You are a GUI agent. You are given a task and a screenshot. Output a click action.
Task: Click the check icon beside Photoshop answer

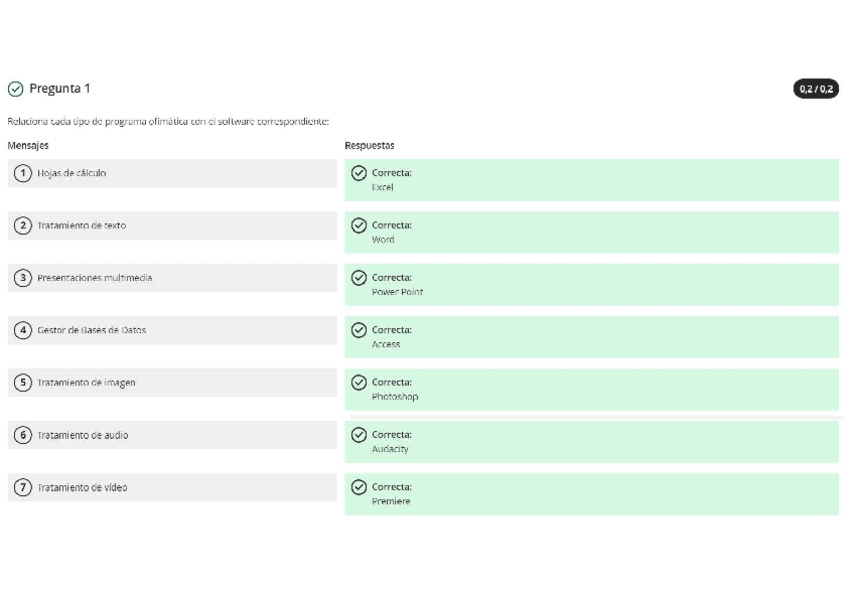click(x=359, y=382)
